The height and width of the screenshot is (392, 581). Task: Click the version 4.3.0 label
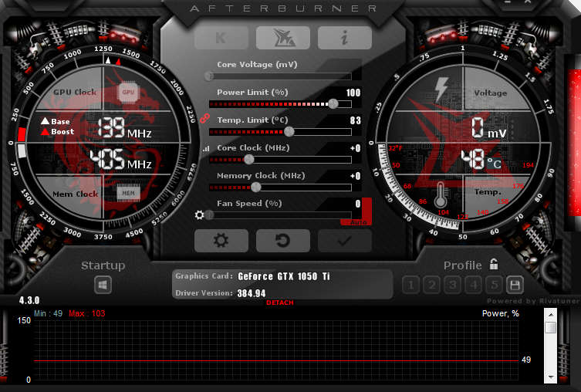[x=29, y=300]
